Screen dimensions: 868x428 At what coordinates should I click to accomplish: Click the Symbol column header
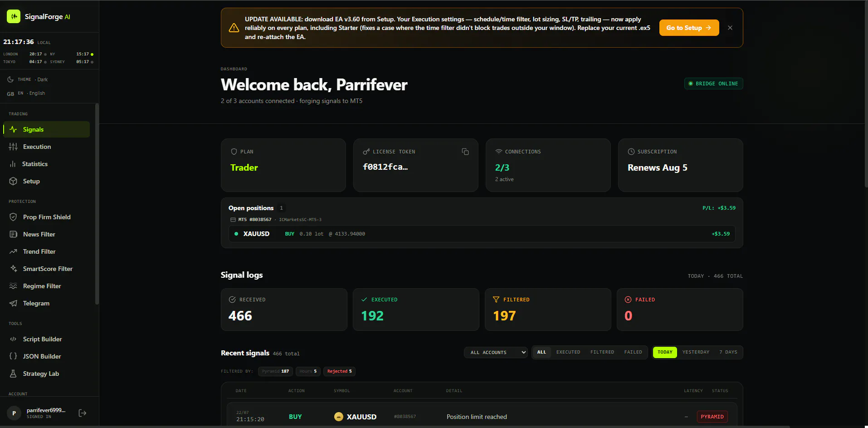(x=342, y=391)
